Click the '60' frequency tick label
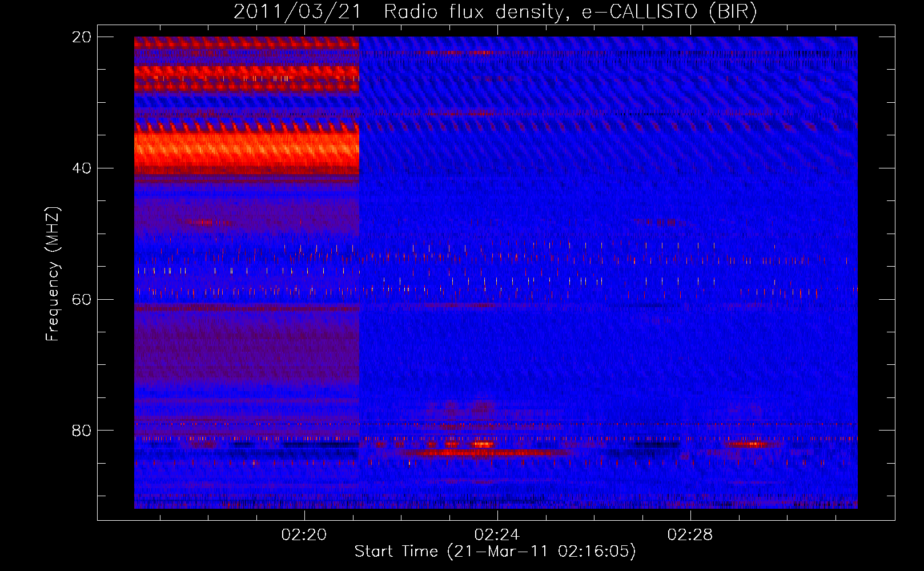Viewport: 924px width, 571px height. [x=81, y=299]
